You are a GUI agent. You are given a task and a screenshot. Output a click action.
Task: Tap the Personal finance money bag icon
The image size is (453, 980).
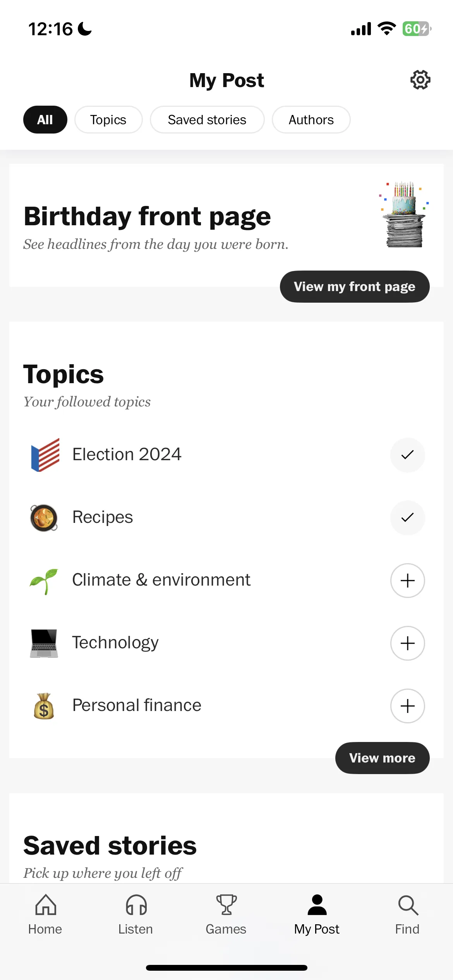44,706
